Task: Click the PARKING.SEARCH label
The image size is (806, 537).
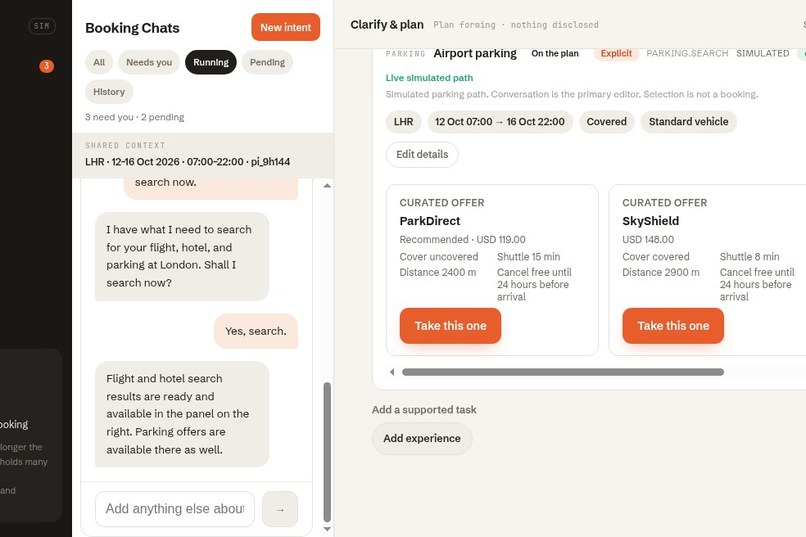Action: [687, 53]
